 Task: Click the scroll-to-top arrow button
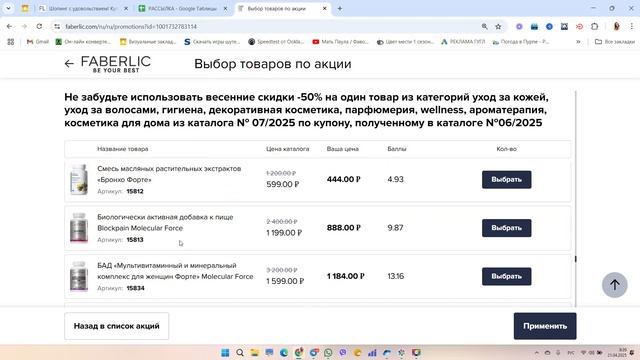615,285
